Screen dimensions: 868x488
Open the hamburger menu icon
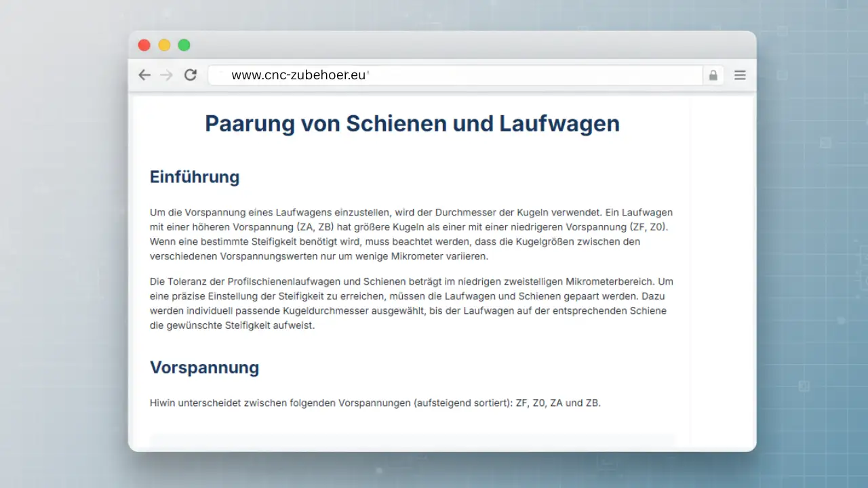pyautogui.click(x=740, y=75)
